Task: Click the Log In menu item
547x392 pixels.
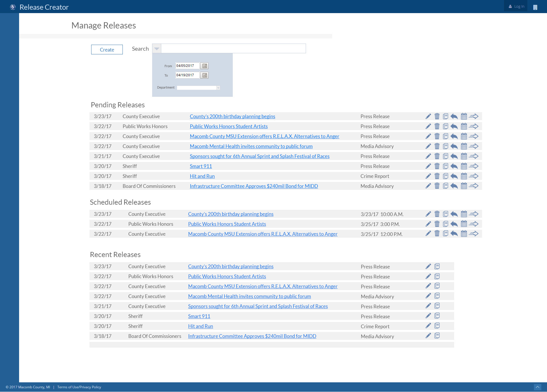Action: pyautogui.click(x=516, y=6)
